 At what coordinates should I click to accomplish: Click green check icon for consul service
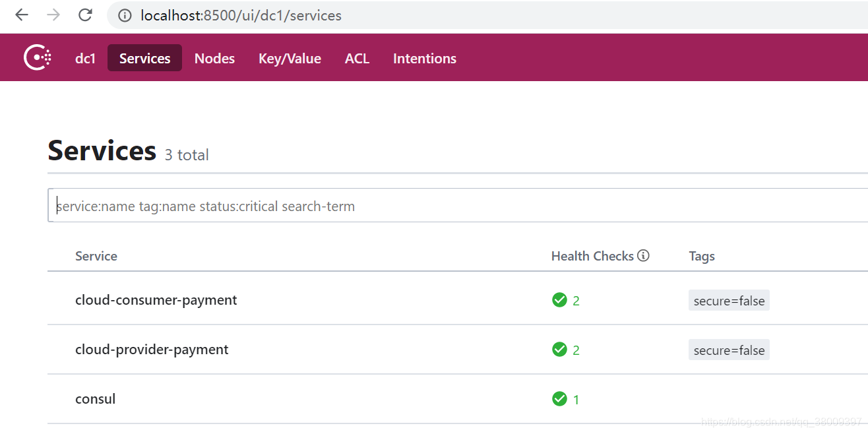[559, 399]
